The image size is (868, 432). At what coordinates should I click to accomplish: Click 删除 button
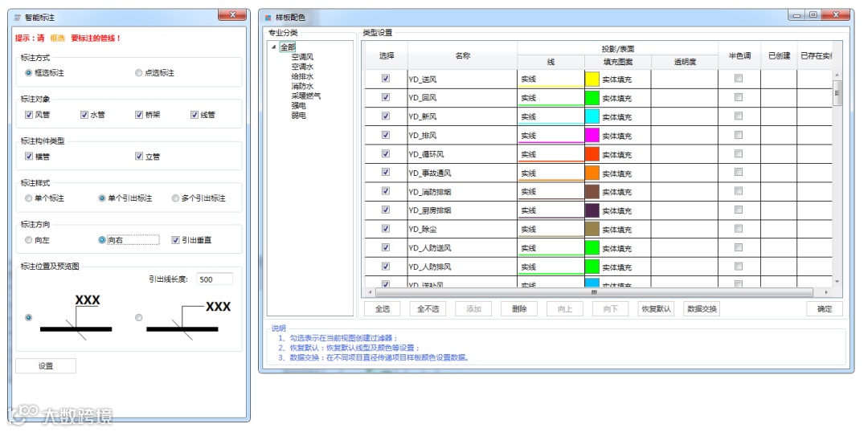519,308
